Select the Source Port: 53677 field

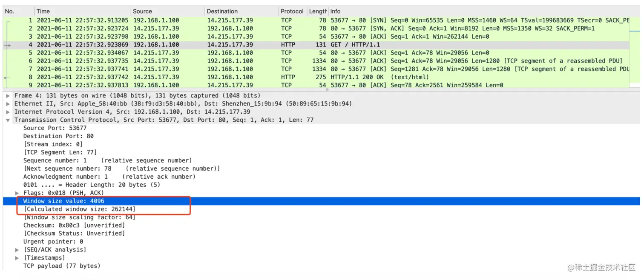55,128
